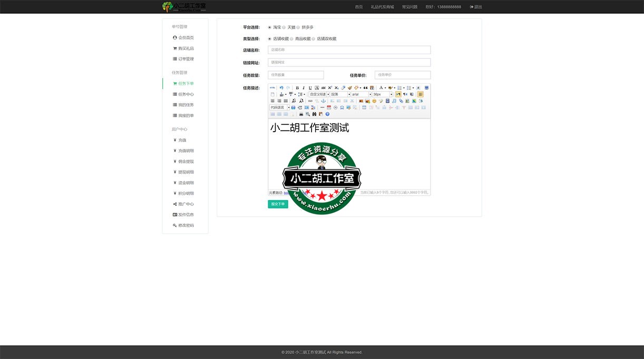Insert an anchor with the anchor icon
The height and width of the screenshot is (359, 644).
point(324,101)
